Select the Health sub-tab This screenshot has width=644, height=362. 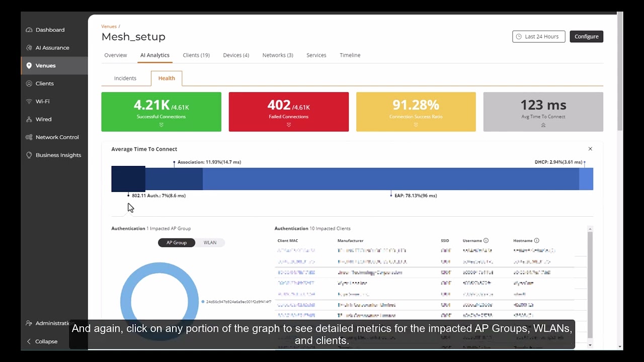[x=167, y=78]
